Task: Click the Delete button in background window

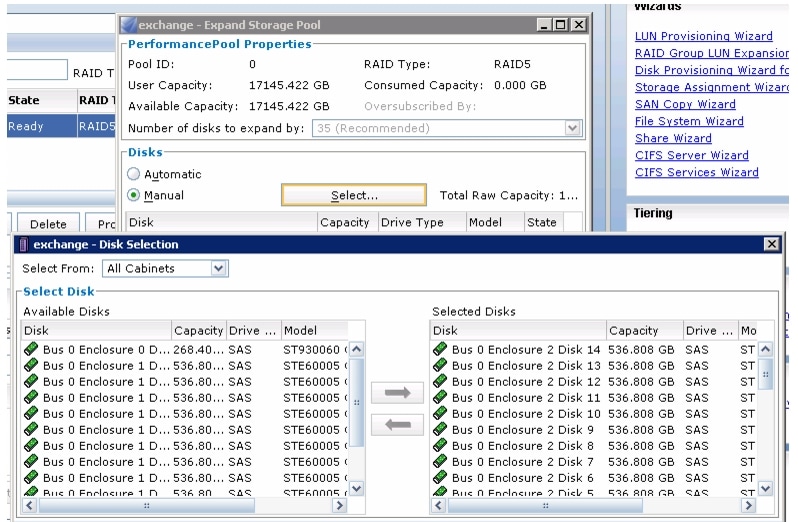Action: [x=48, y=223]
